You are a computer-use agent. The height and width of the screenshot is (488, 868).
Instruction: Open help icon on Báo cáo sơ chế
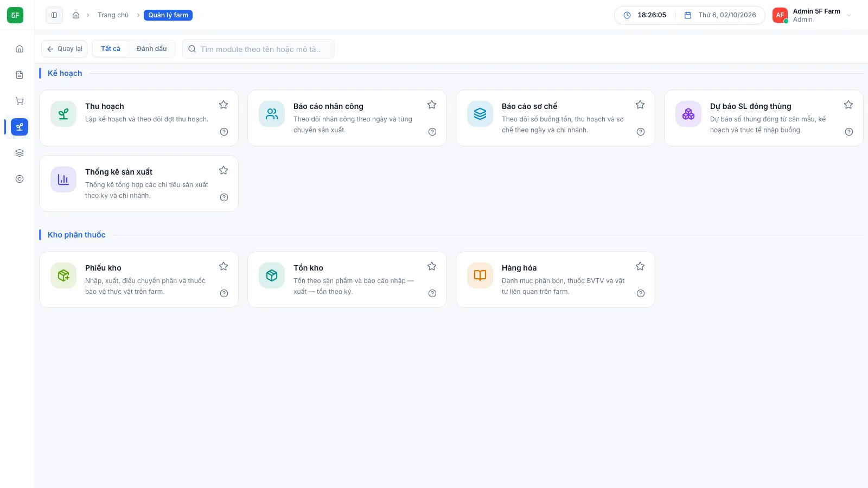tap(641, 132)
